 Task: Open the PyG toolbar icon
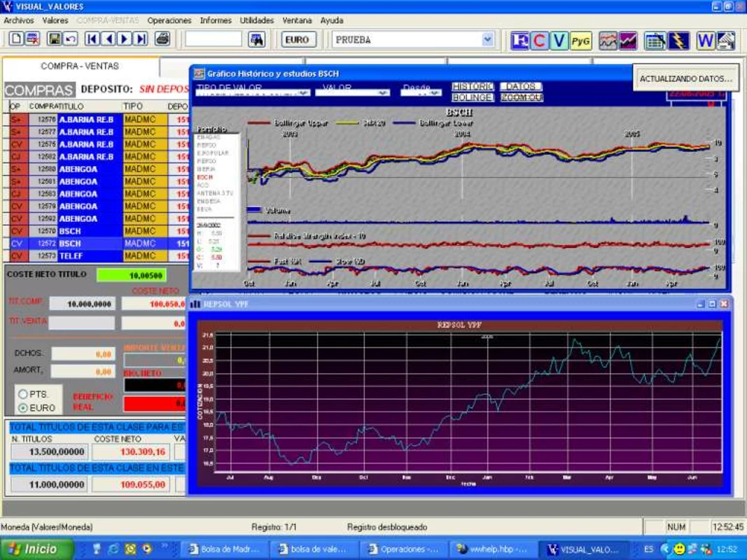pos(580,41)
